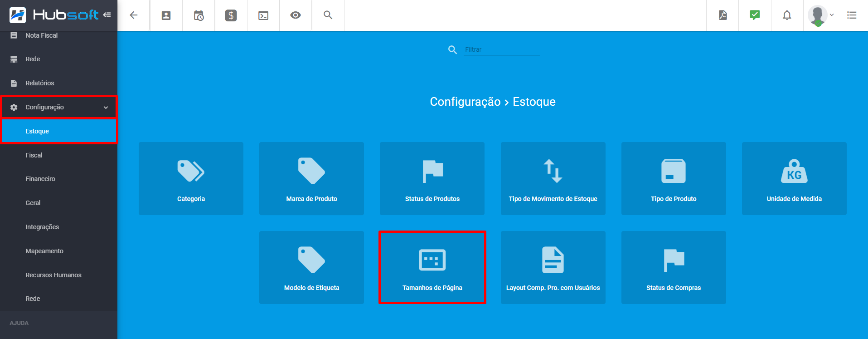868x339 pixels.
Task: Open the notifications bell
Action: coord(787,15)
